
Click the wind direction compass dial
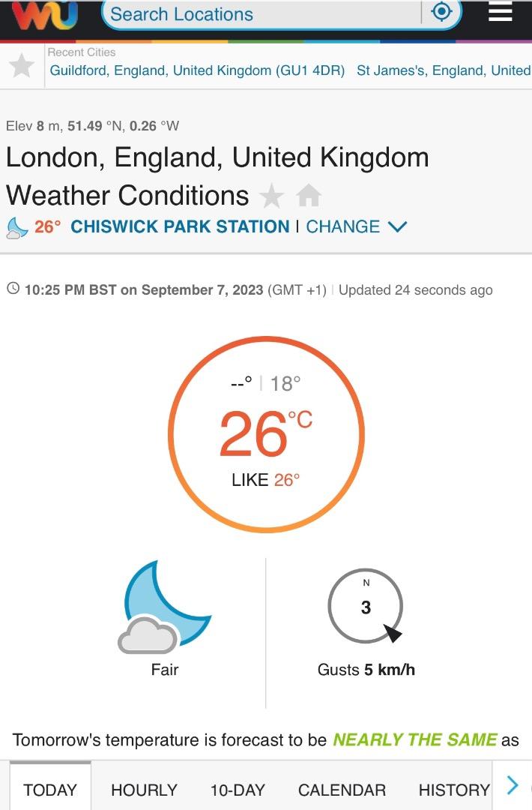pos(366,606)
